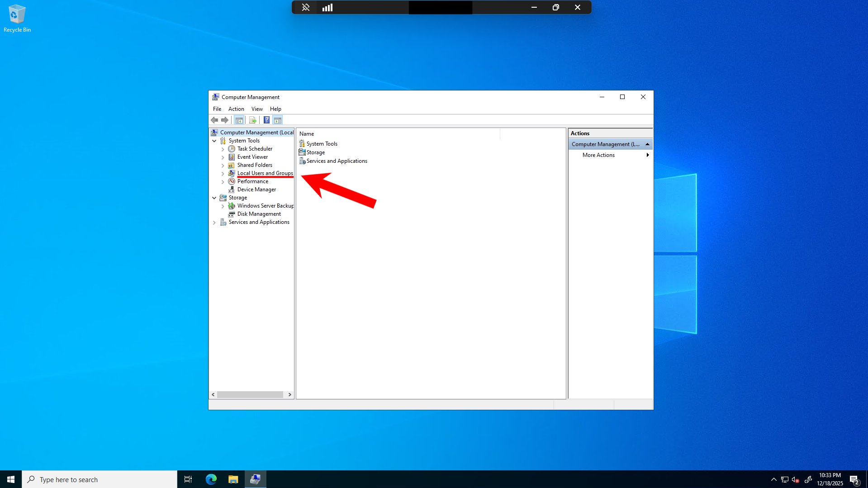
Task: Click tree pane scroll right arrow
Action: 289,395
